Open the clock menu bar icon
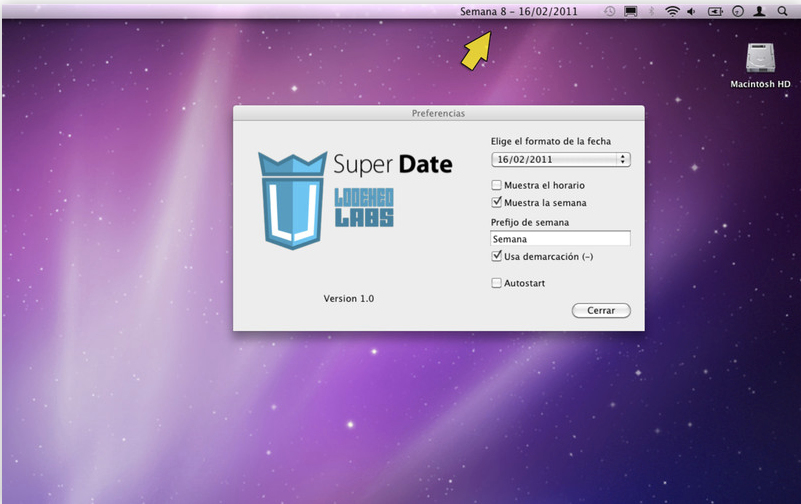 pyautogui.click(x=738, y=11)
